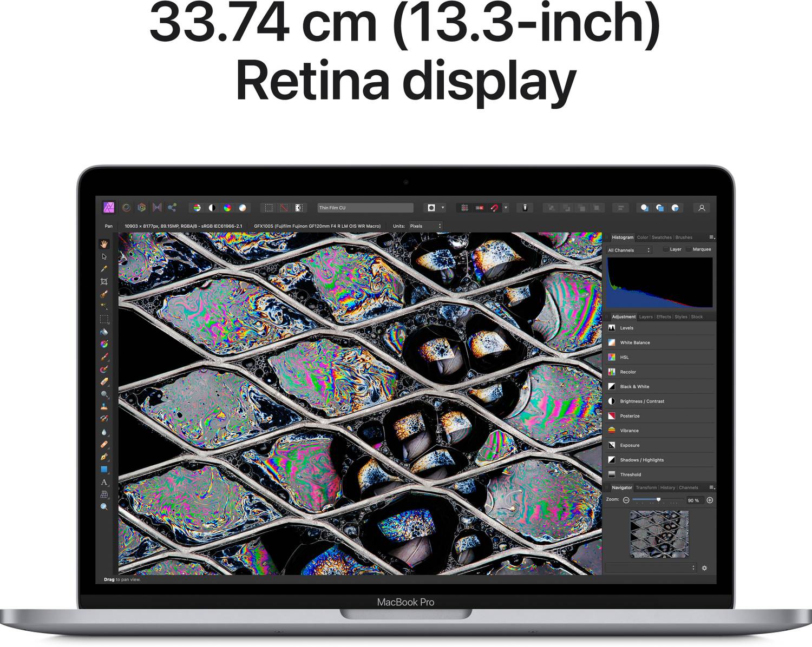Activate the Pen tool
This screenshot has height=647, width=812.
point(104,457)
